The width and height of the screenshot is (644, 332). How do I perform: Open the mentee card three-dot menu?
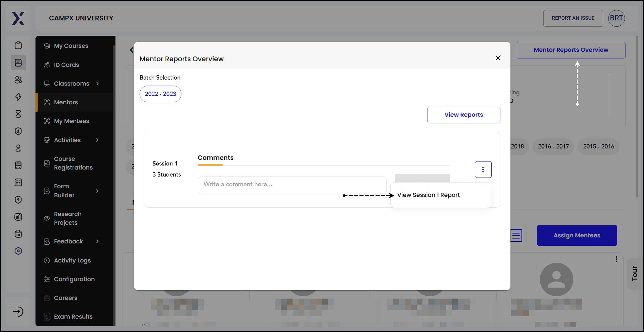[x=616, y=259]
